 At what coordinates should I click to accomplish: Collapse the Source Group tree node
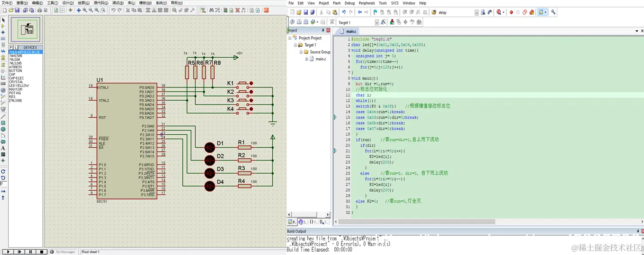[301, 52]
